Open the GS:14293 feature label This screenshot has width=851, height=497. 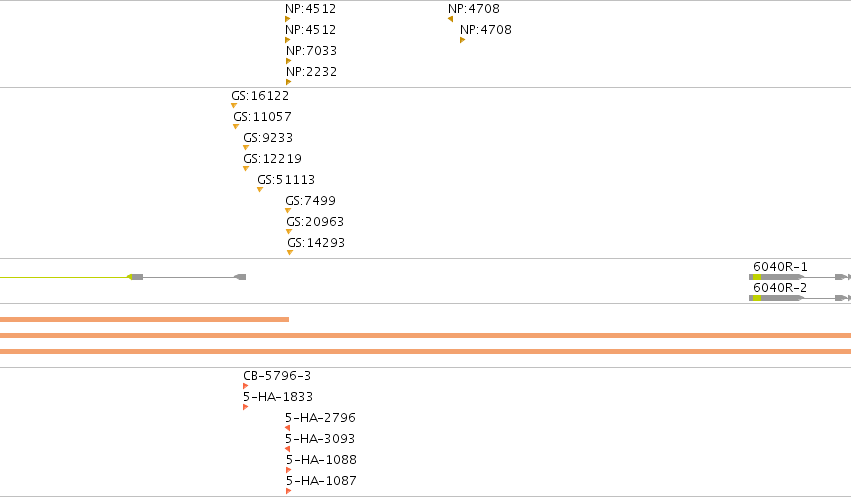[316, 243]
